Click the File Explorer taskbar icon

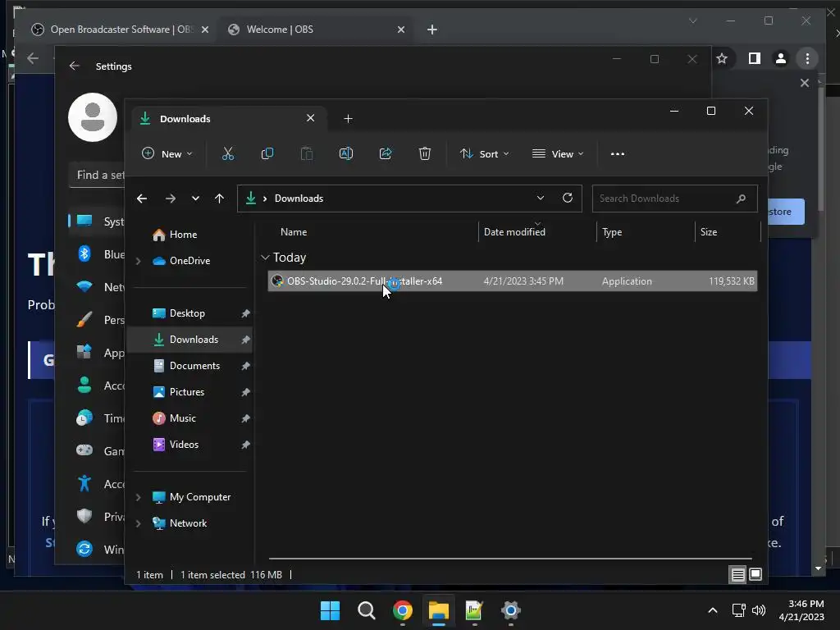pyautogui.click(x=438, y=610)
